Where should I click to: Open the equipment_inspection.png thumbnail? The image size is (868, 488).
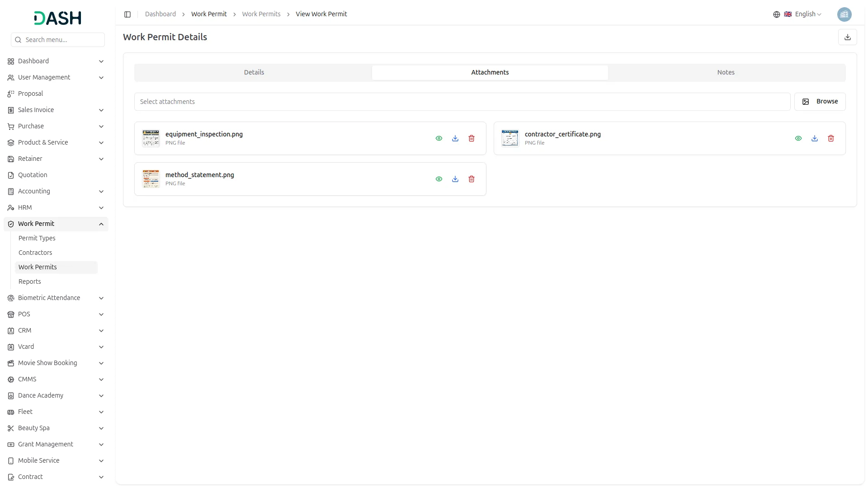[x=151, y=138]
